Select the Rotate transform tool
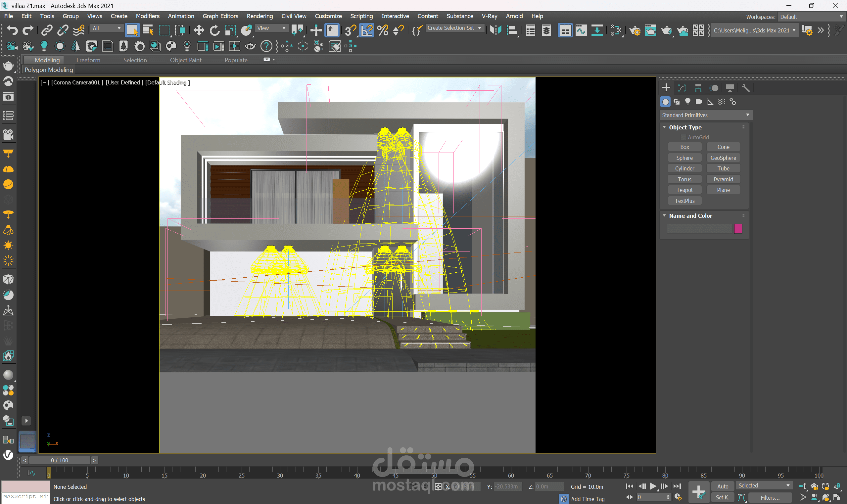847x504 pixels. point(214,30)
